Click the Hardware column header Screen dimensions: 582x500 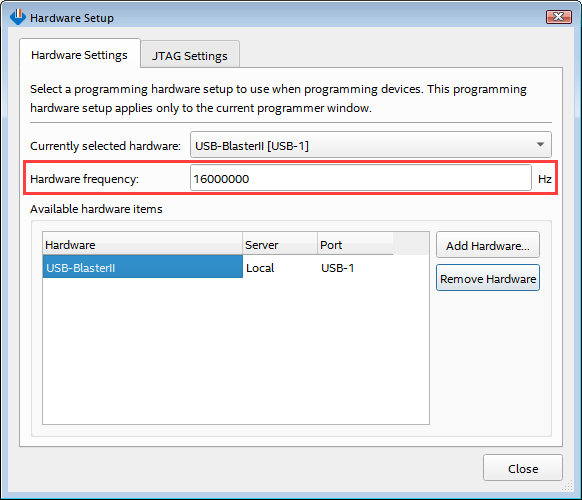pos(143,245)
